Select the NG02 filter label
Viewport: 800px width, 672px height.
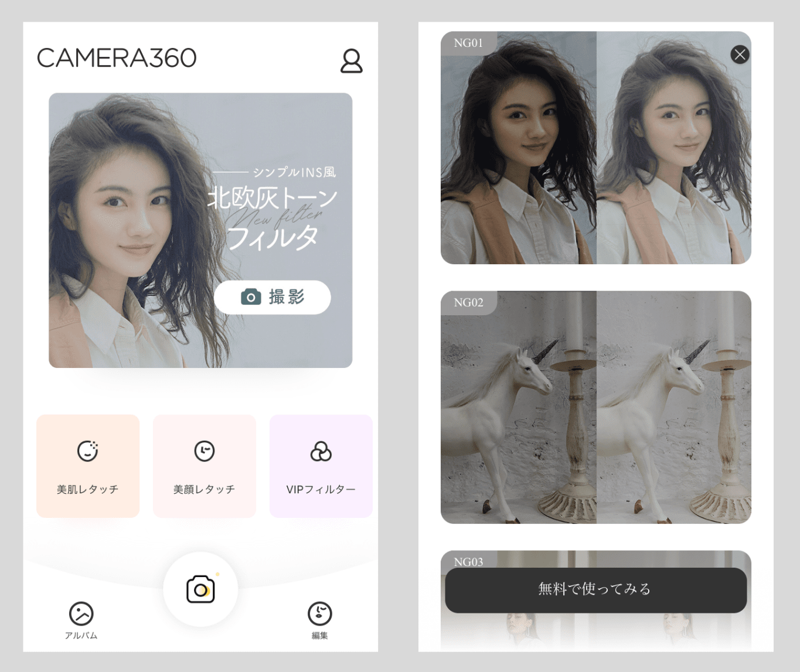point(468,303)
